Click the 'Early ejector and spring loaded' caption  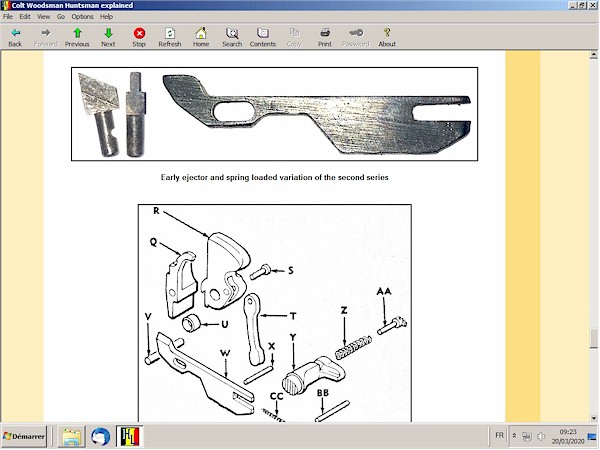coord(274,178)
